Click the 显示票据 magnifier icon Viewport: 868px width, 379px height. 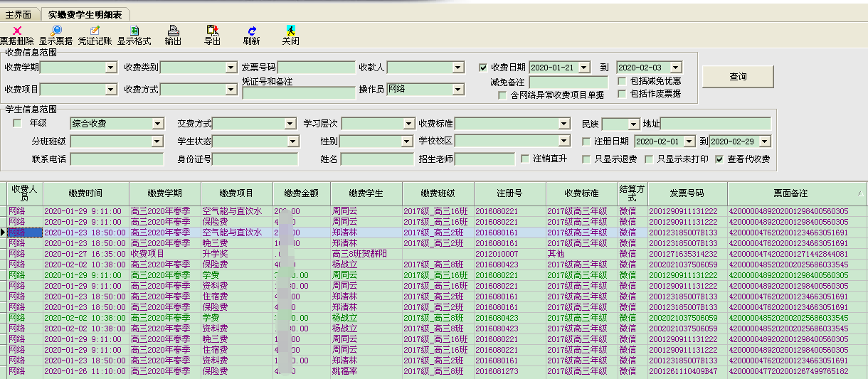tap(55, 31)
